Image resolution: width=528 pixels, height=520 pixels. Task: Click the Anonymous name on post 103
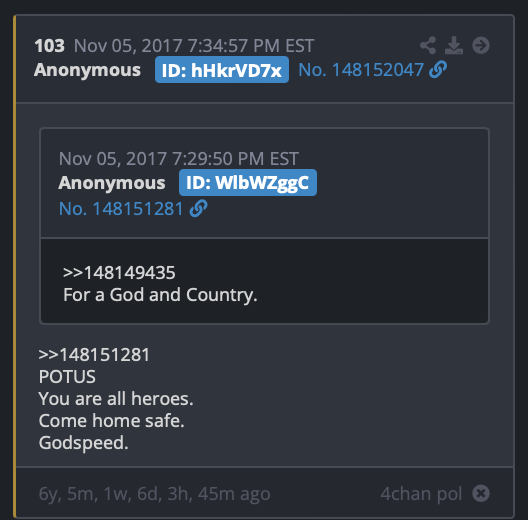pos(87,70)
